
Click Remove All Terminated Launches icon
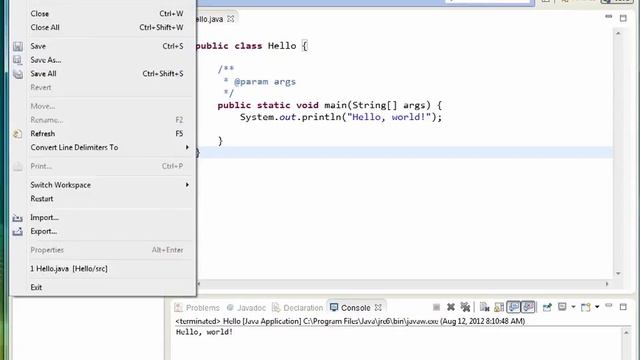(465, 307)
